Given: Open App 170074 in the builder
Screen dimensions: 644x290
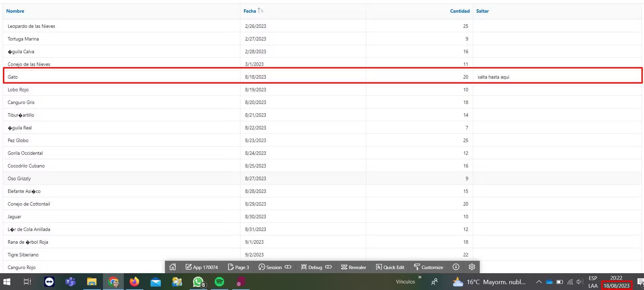Looking at the screenshot, I should click(202, 267).
